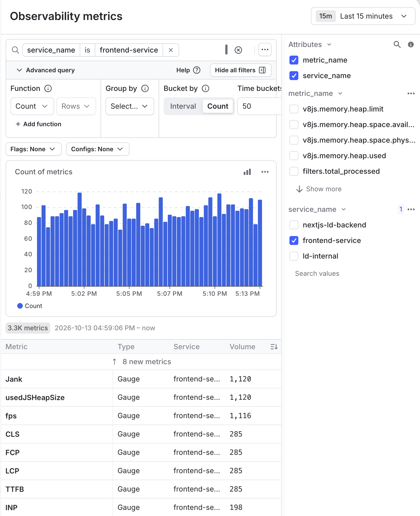Switch the chart type using bar chart icon
Viewport: 420px width, 516px height.
[247, 172]
